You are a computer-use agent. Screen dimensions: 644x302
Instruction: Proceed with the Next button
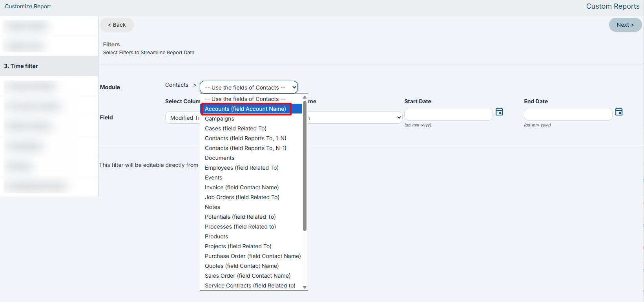coord(625,25)
